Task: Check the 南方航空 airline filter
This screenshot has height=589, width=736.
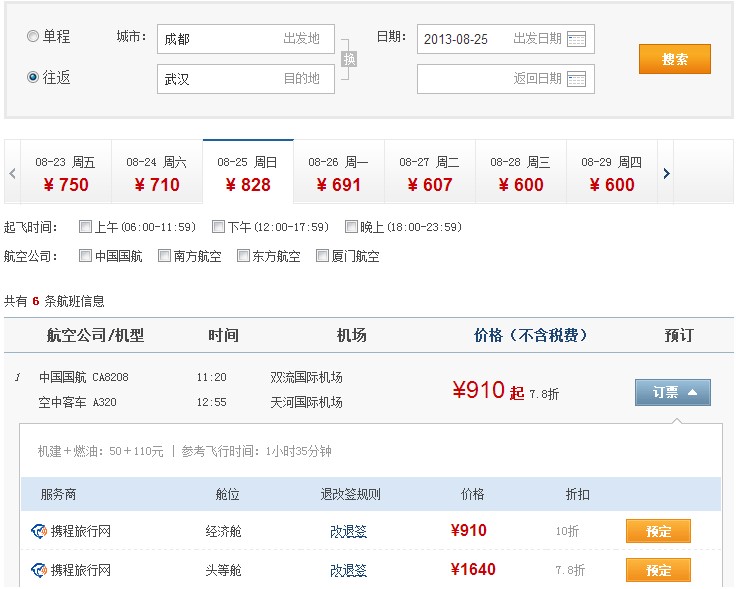Action: pos(164,256)
